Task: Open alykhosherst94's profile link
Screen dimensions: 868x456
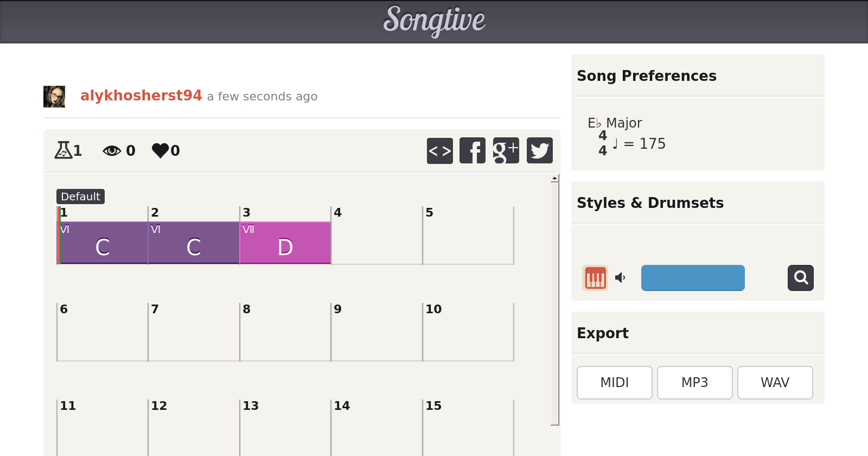Action: tap(141, 96)
